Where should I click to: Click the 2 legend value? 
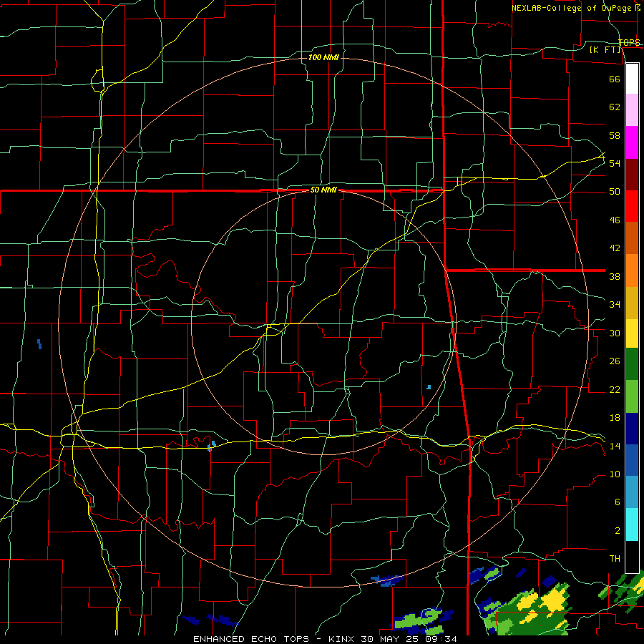617,531
